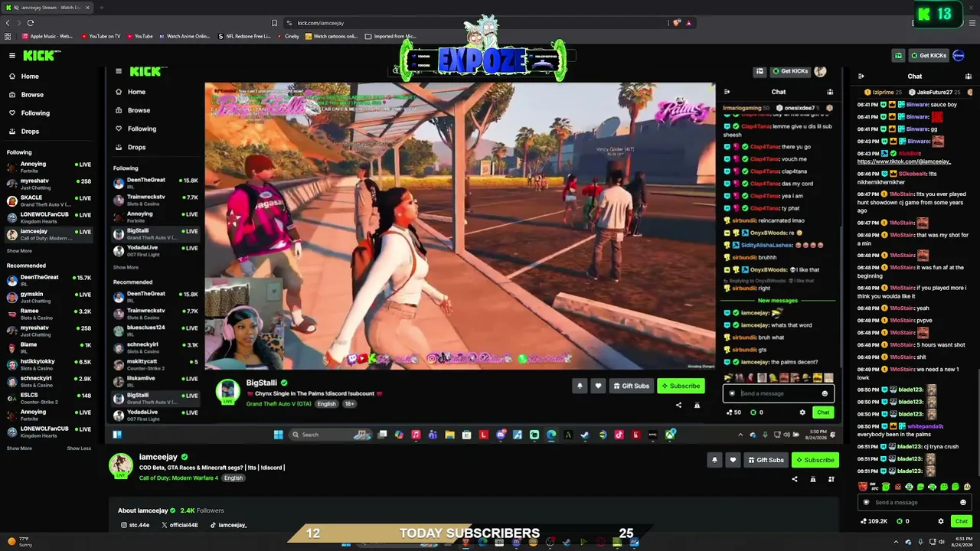Go to Home in the outer Kick sidebar
The width and height of the screenshot is (980, 551).
pos(30,77)
